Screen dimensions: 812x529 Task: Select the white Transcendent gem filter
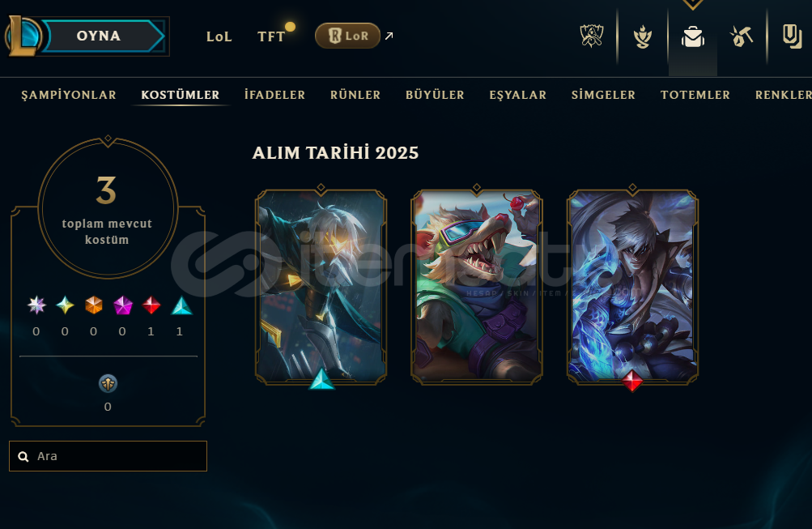[36, 305]
